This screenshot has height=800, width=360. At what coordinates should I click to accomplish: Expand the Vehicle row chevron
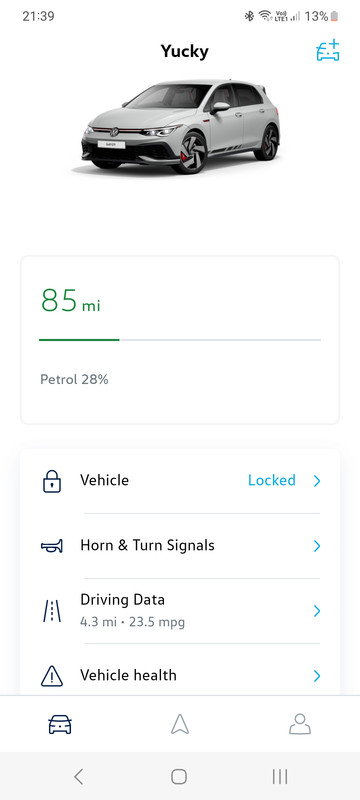pos(317,481)
